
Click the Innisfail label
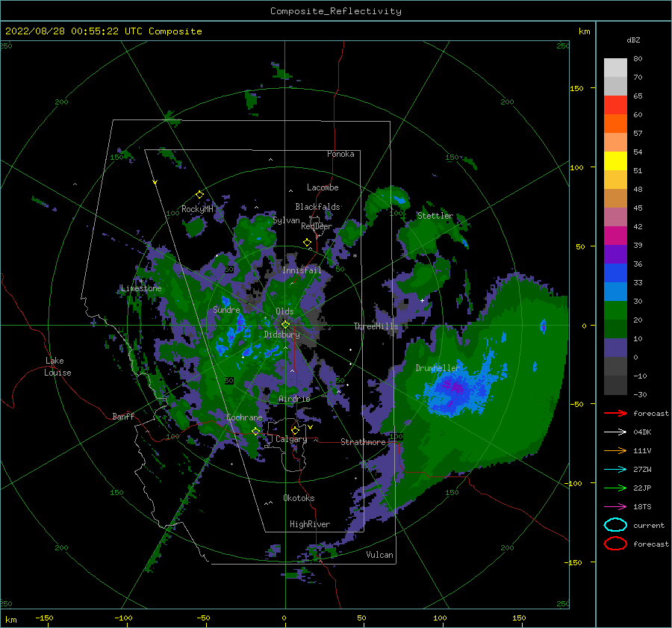pyautogui.click(x=302, y=270)
